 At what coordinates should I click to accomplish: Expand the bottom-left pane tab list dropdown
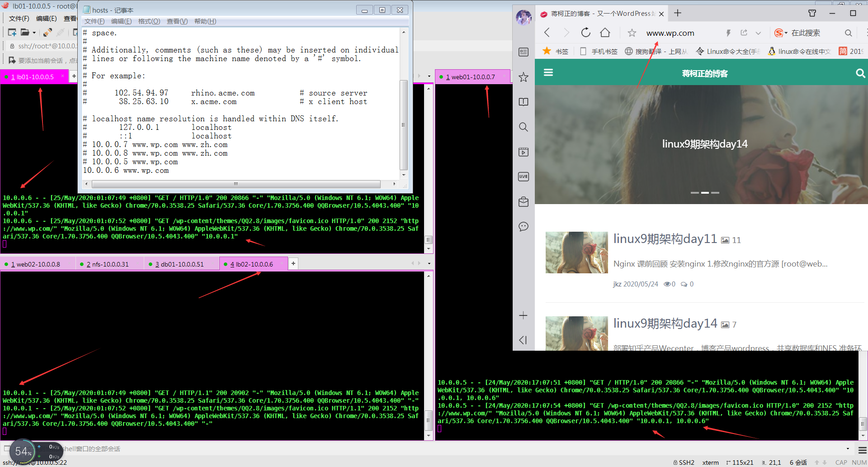click(429, 263)
